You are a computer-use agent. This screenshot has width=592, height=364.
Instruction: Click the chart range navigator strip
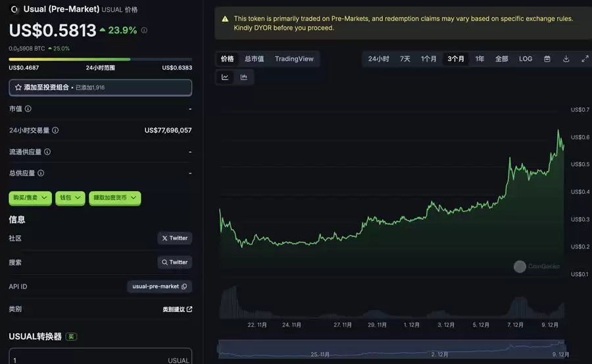click(391, 349)
